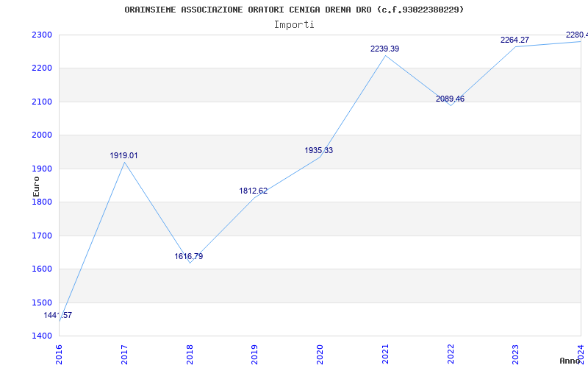This screenshot has height=368, width=588.
Task: Click the 1616.79 data label
Action: [x=189, y=256]
